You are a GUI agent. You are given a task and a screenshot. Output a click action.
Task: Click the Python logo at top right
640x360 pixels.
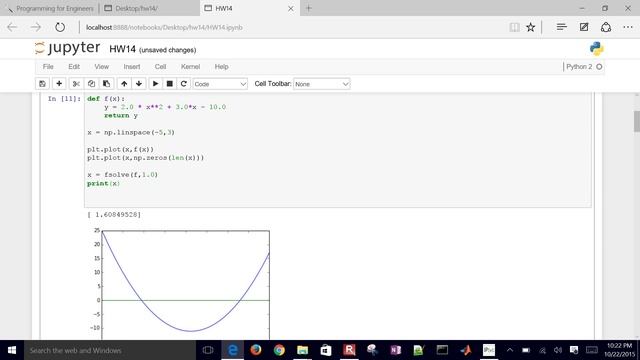[596, 49]
